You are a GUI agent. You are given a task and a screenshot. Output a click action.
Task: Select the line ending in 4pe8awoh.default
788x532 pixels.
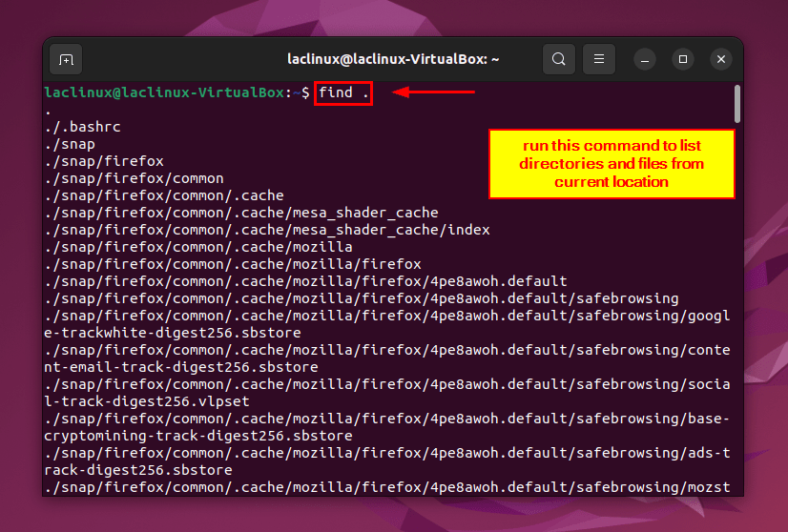click(305, 281)
